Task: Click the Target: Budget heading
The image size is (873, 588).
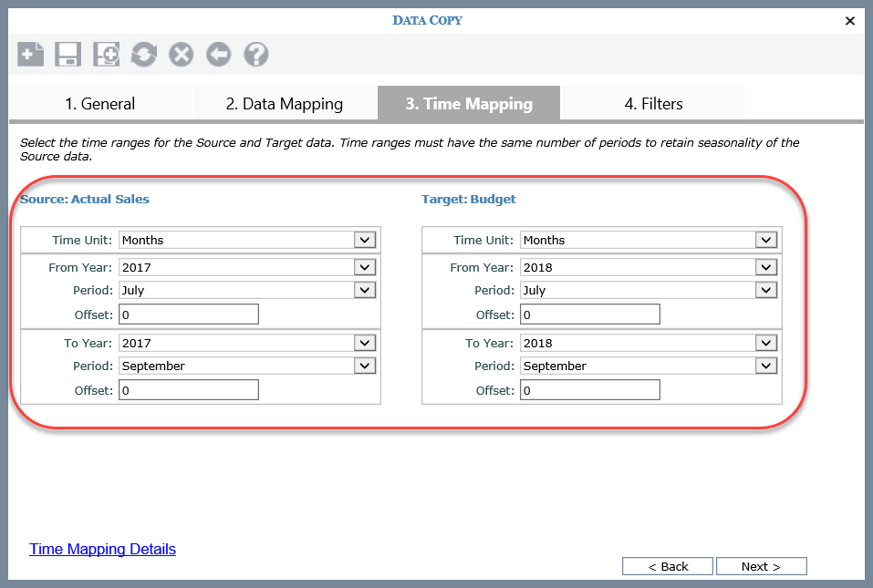Action: tap(469, 199)
